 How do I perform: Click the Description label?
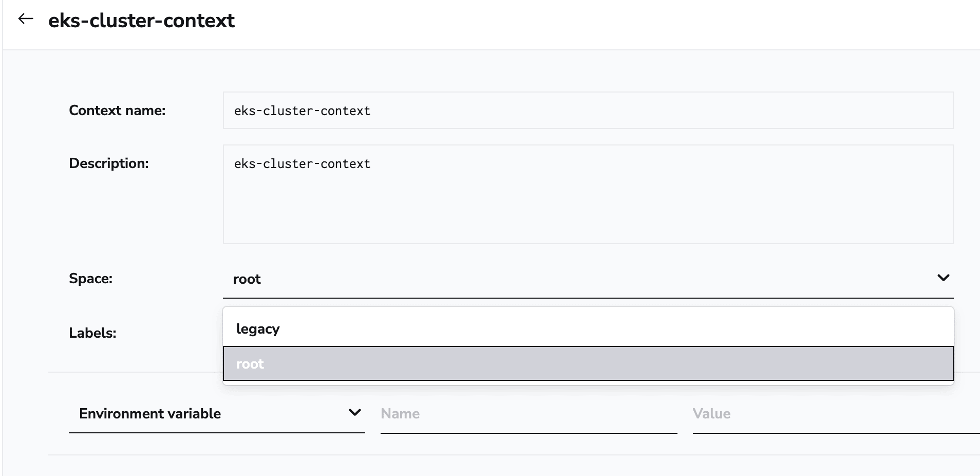pyautogui.click(x=108, y=163)
